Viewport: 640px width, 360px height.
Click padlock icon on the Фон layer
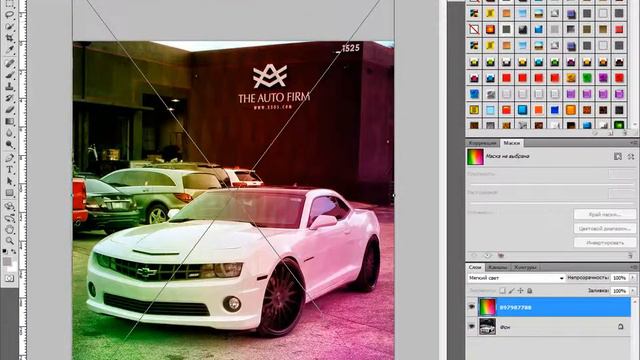[x=620, y=327]
